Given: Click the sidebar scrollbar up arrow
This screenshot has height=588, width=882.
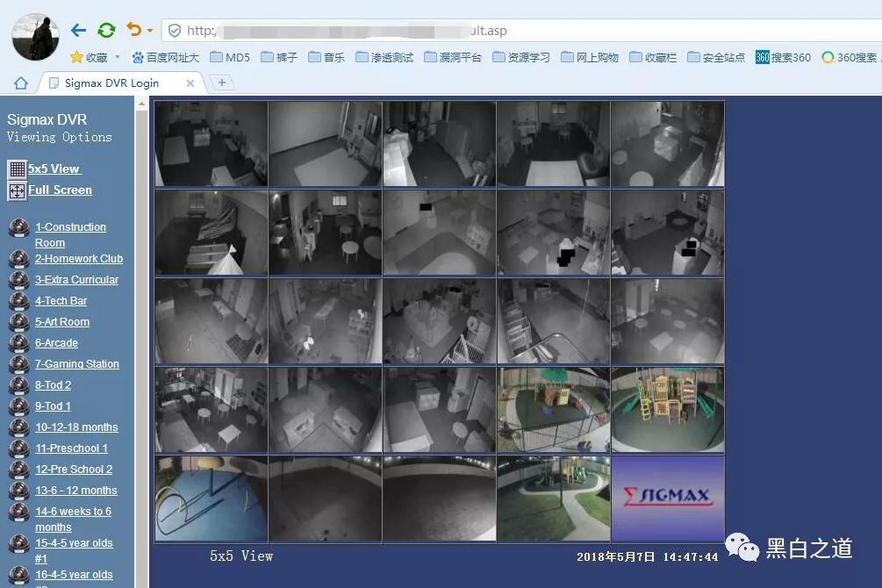Looking at the screenshot, I should tap(142, 104).
